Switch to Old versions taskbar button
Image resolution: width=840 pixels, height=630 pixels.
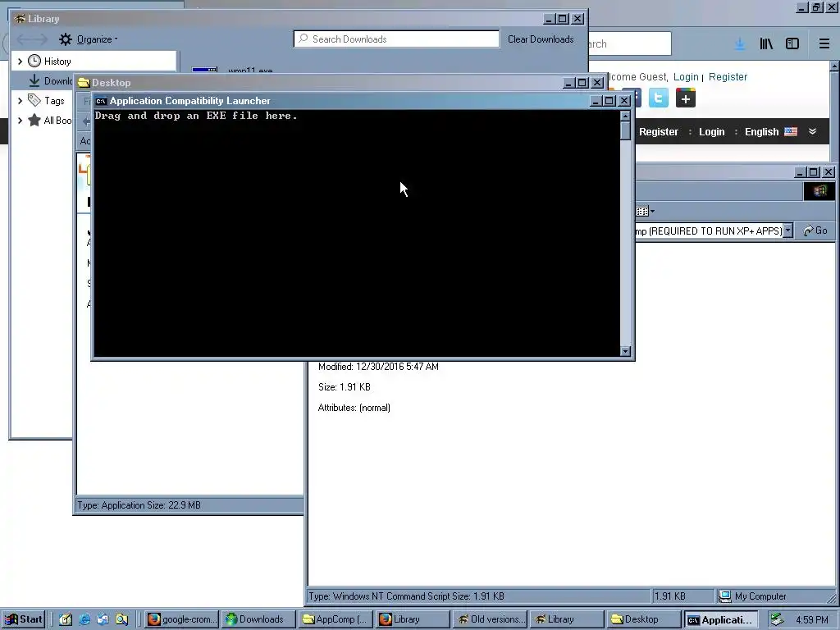[490, 619]
